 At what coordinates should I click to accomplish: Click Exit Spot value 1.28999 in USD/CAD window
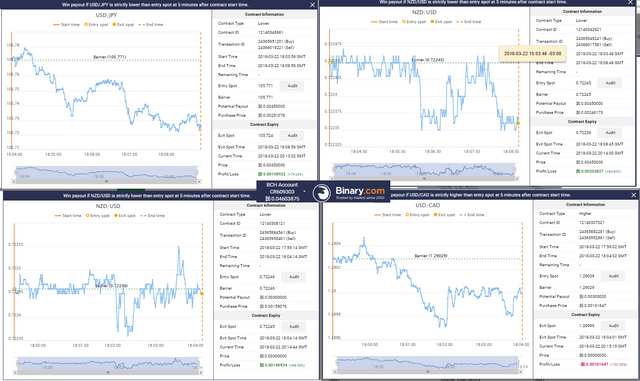[x=587, y=325]
